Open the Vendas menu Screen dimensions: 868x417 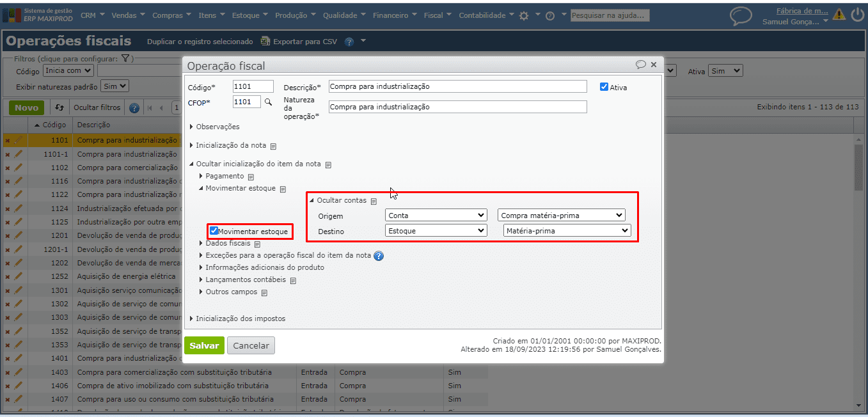[127, 15]
